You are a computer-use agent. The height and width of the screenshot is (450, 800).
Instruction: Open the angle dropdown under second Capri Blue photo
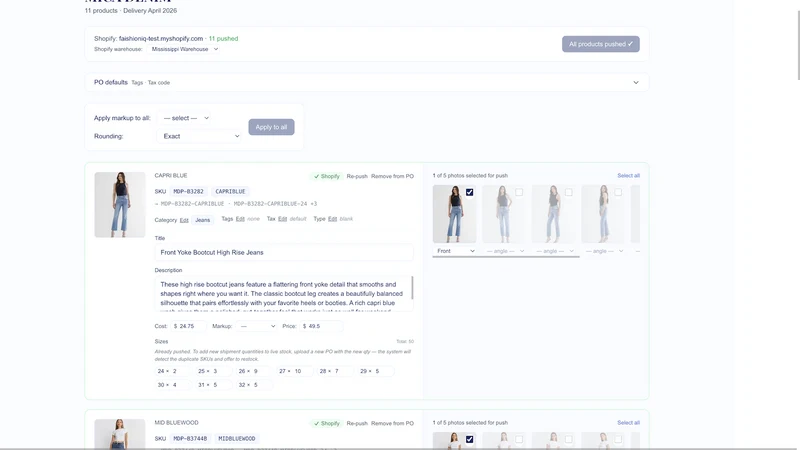pyautogui.click(x=504, y=251)
